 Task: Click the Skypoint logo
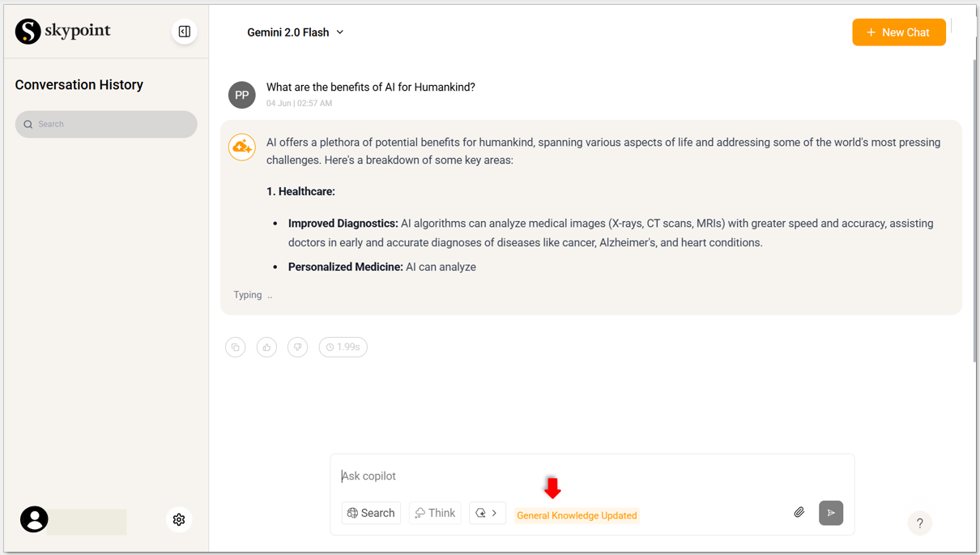tap(62, 32)
